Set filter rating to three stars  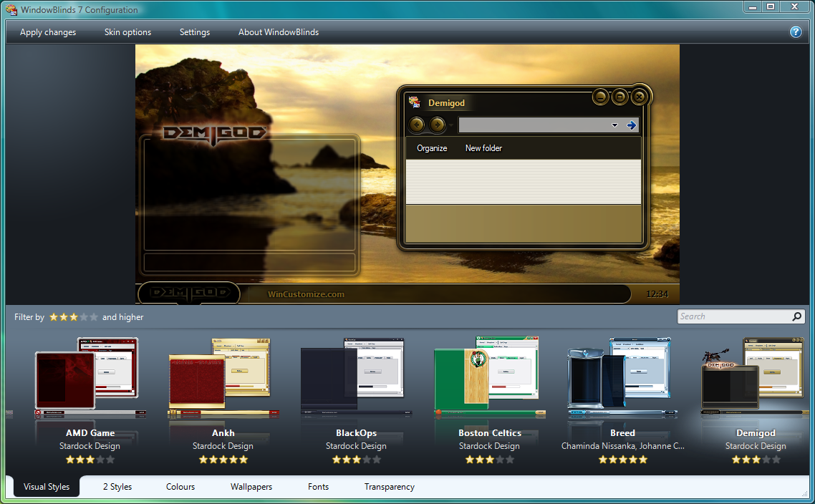click(x=74, y=317)
